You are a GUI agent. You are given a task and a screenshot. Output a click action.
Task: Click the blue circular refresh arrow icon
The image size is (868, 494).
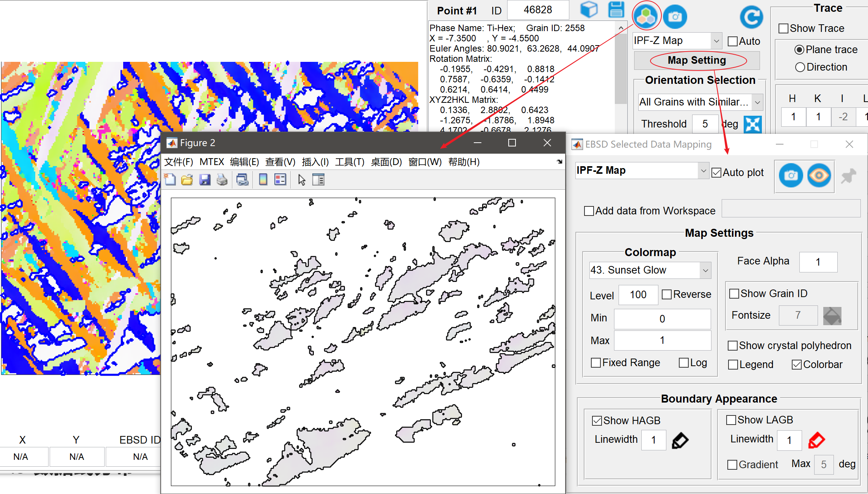pos(751,17)
